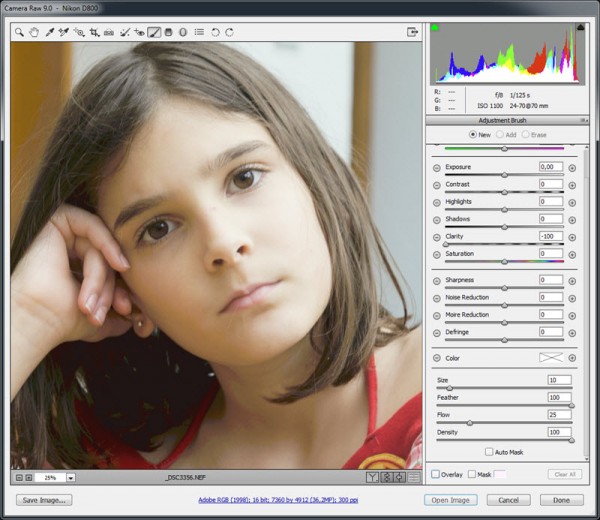Click the Exposure slider handle
The width and height of the screenshot is (600, 520).
504,175
